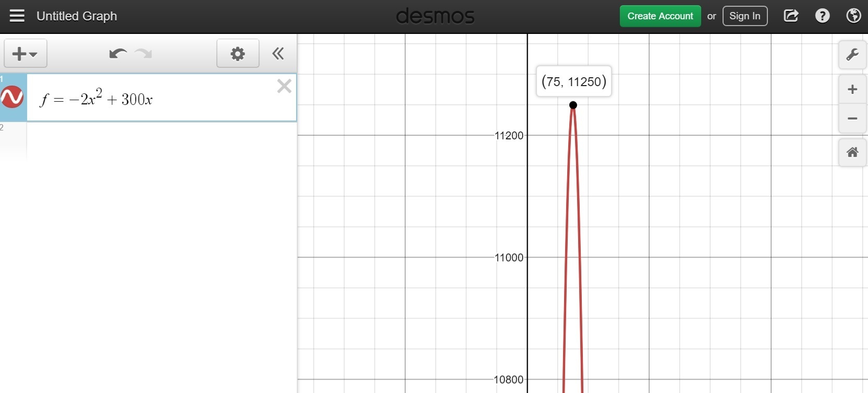This screenshot has width=868, height=393.
Task: Toggle visibility of expression 1 curve
Action: 12,97
